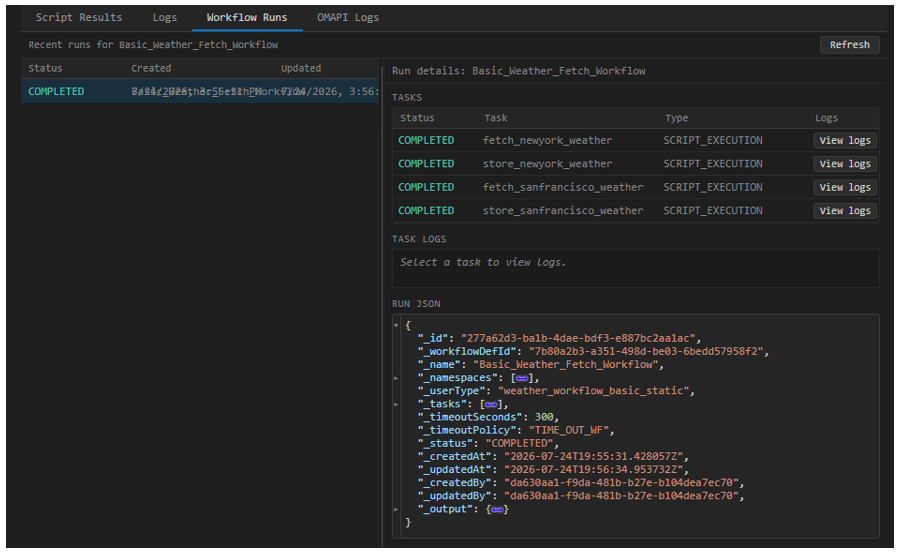Click the _timeoutSeconds value 300

pyautogui.click(x=543, y=417)
